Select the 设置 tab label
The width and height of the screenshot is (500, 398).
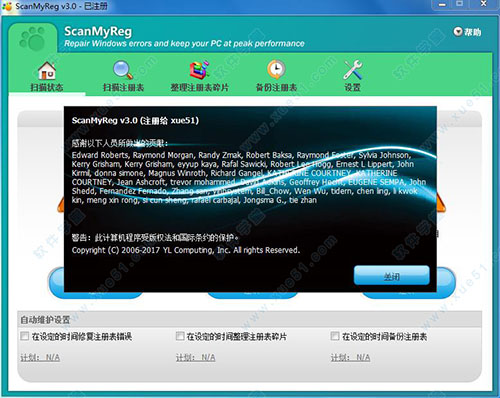click(x=353, y=87)
